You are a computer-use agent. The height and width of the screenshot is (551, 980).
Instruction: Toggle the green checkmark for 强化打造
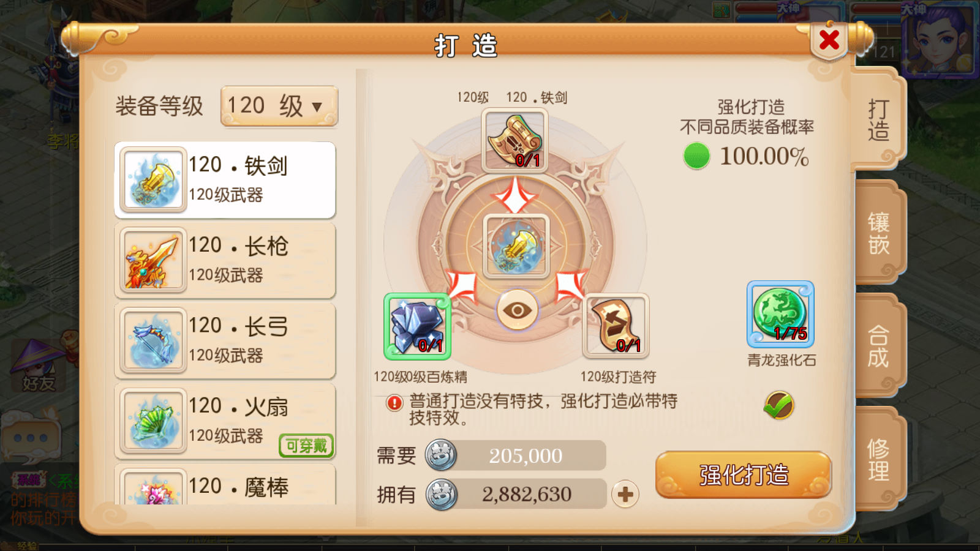pyautogui.click(x=779, y=405)
